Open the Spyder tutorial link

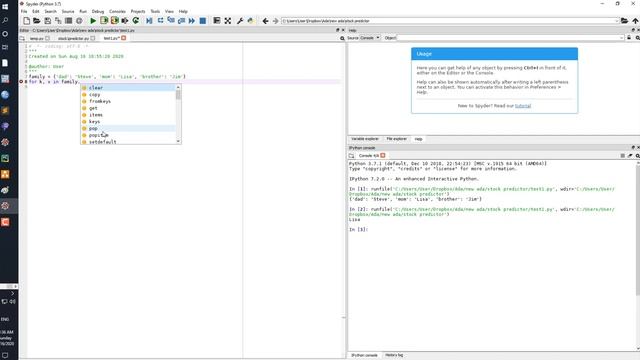pos(523,106)
